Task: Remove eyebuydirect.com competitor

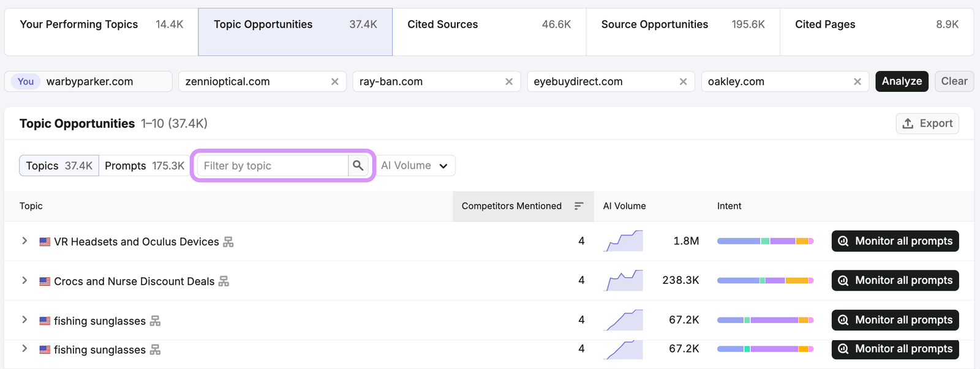Action: pos(684,81)
